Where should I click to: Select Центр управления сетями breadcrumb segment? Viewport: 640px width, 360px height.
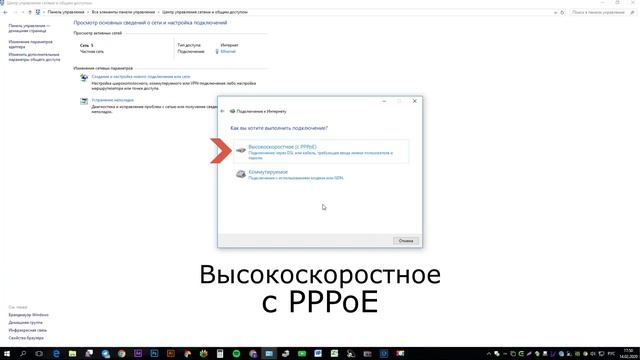click(205, 12)
